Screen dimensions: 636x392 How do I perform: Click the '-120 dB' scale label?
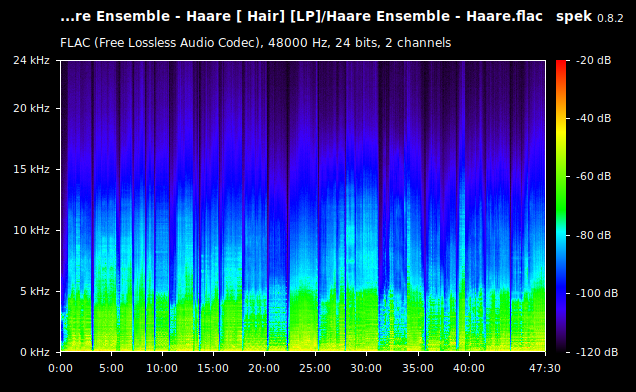pos(597,352)
